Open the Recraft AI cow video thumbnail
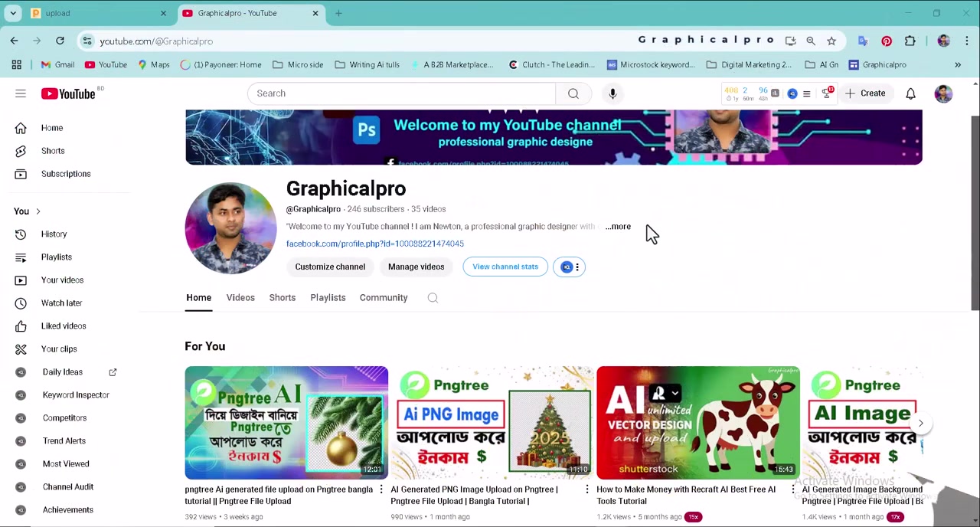 tap(698, 423)
